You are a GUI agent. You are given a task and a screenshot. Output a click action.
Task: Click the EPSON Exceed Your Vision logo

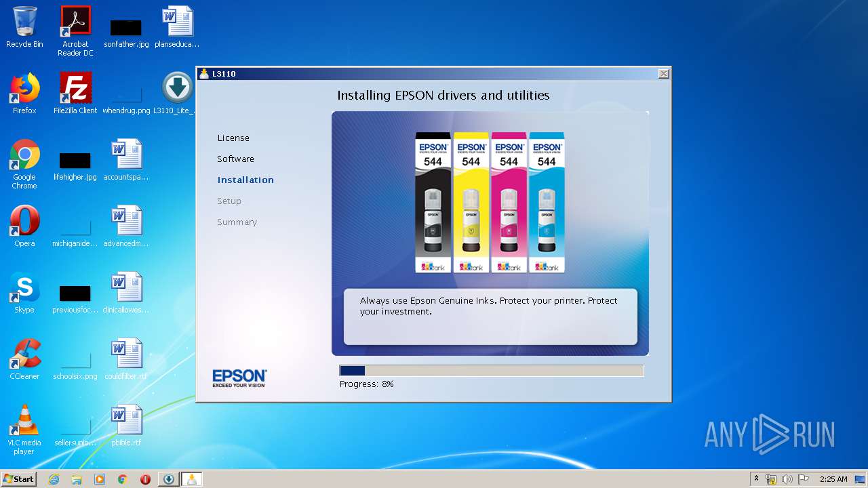click(x=239, y=378)
